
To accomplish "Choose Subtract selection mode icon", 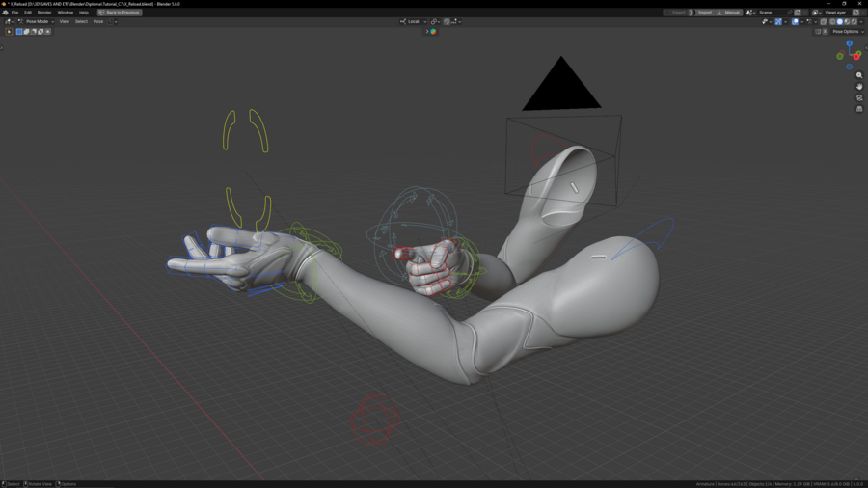I will click(x=34, y=32).
